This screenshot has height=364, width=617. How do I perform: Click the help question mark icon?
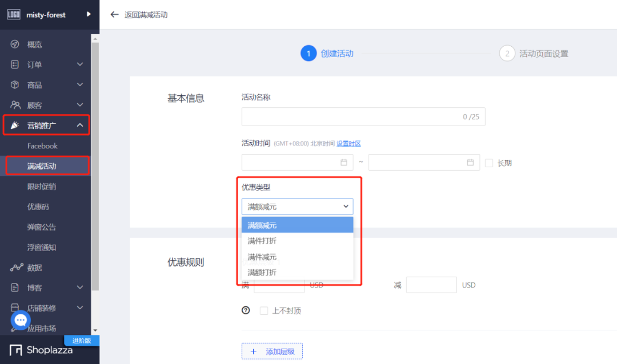[246, 310]
